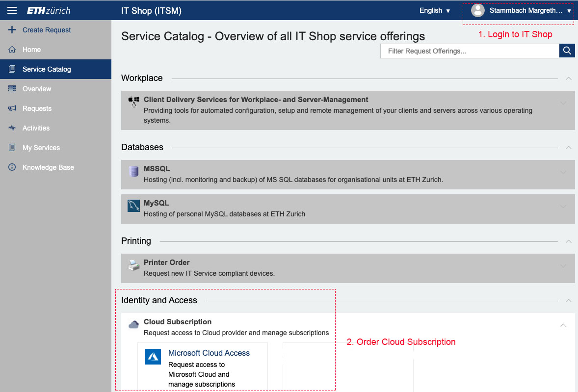Collapse the Databases section

[568, 147]
